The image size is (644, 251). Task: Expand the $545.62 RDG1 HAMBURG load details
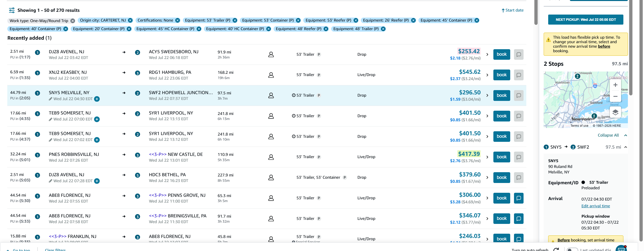click(x=487, y=75)
